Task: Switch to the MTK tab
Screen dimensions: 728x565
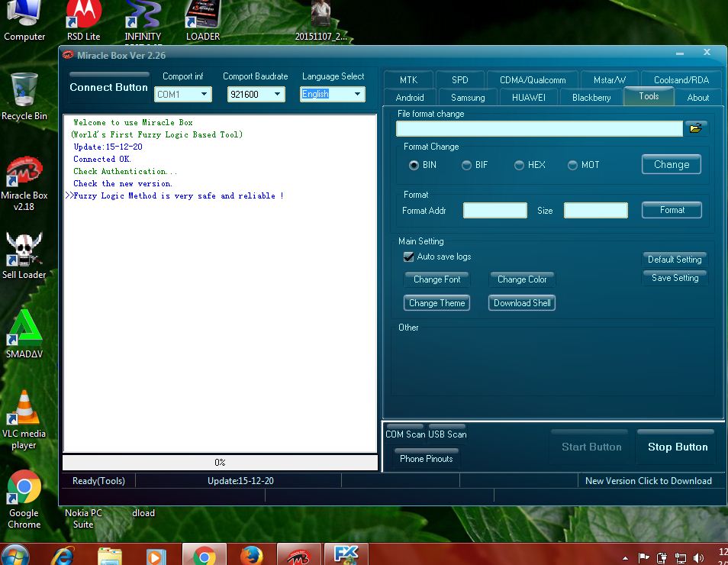Action: [x=408, y=80]
